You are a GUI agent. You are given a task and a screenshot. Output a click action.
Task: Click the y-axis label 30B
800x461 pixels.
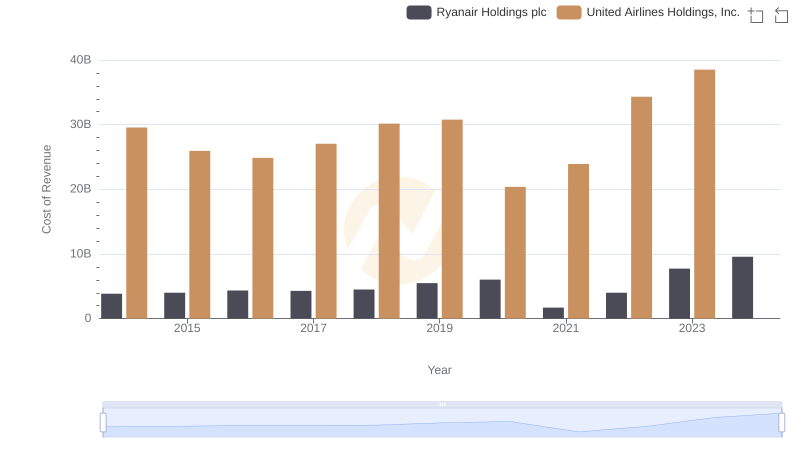(81, 124)
